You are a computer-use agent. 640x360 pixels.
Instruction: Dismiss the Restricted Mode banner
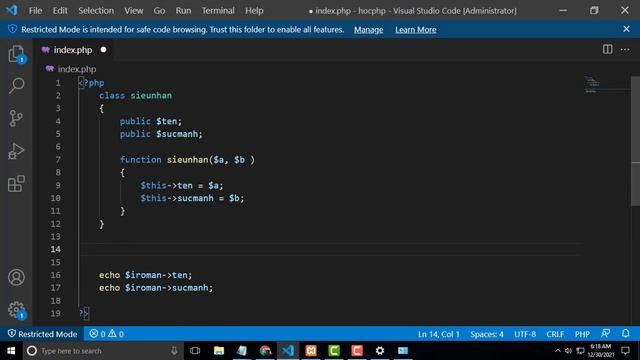click(x=626, y=29)
